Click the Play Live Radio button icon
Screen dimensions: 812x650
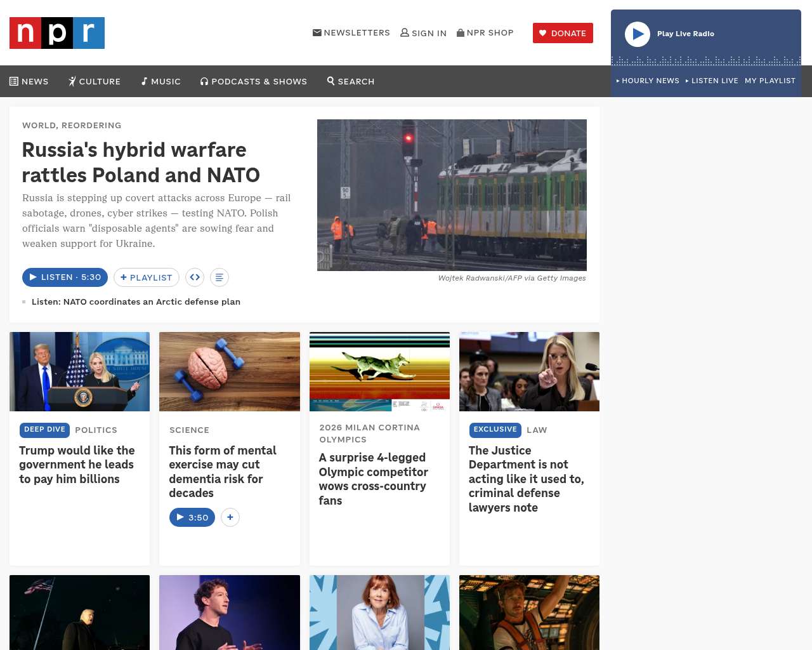tap(638, 34)
